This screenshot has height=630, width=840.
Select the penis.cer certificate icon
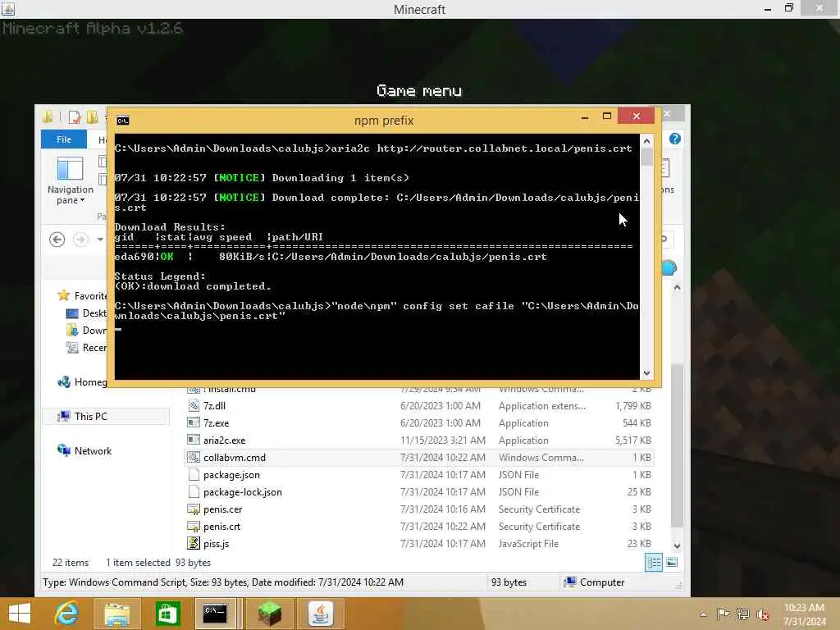(194, 509)
